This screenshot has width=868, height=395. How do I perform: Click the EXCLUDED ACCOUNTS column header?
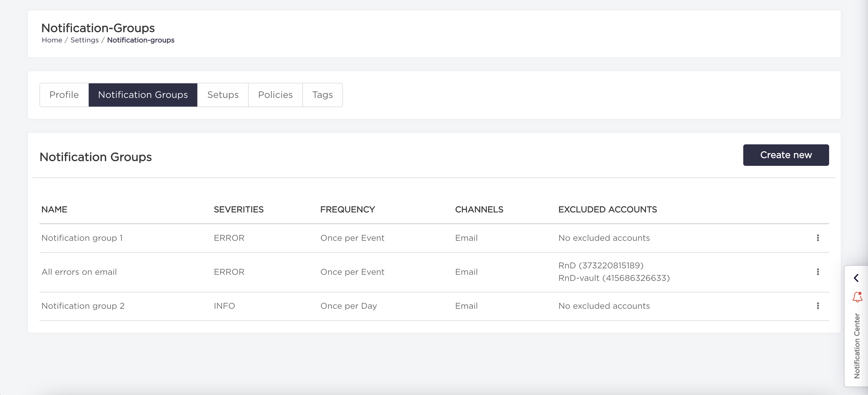point(607,209)
